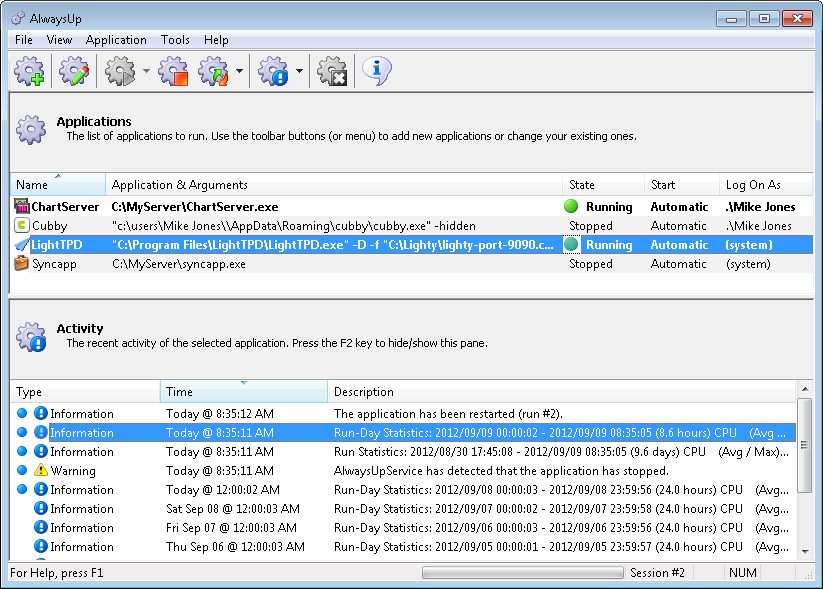Remove application with gear-X toolbar icon
This screenshot has height=589, width=823.
(332, 71)
